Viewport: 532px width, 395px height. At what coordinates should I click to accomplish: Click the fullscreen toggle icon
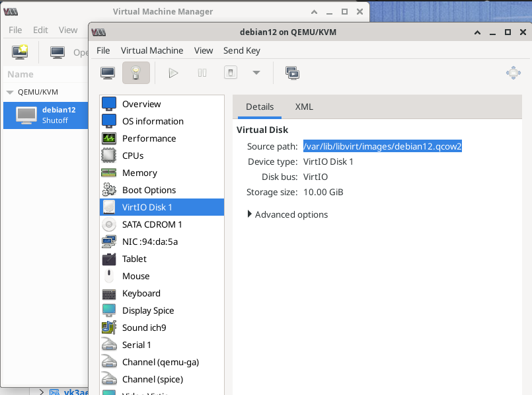513,73
